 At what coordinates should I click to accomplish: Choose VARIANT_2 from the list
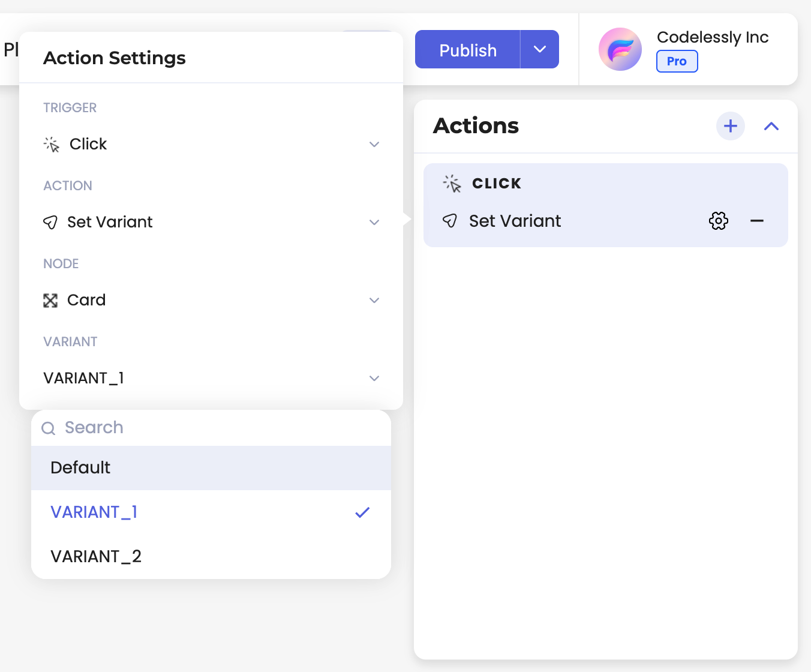click(211, 556)
